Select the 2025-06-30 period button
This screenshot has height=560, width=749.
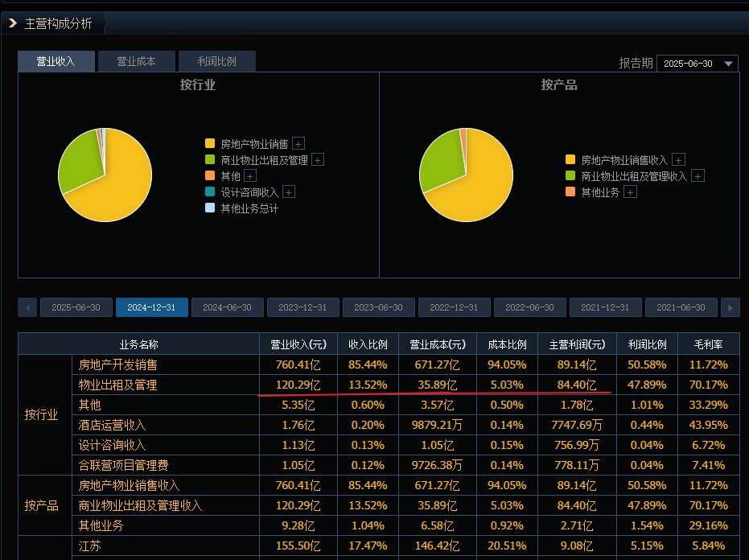[76, 307]
